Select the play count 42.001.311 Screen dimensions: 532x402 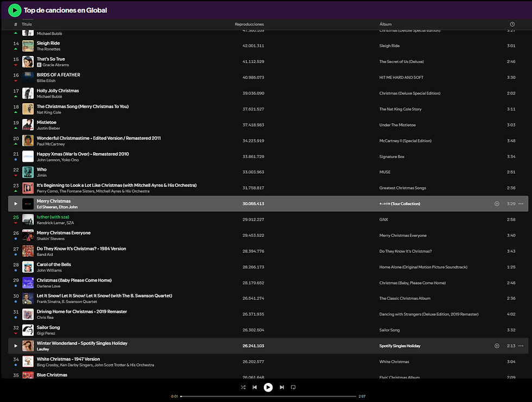coord(253,46)
